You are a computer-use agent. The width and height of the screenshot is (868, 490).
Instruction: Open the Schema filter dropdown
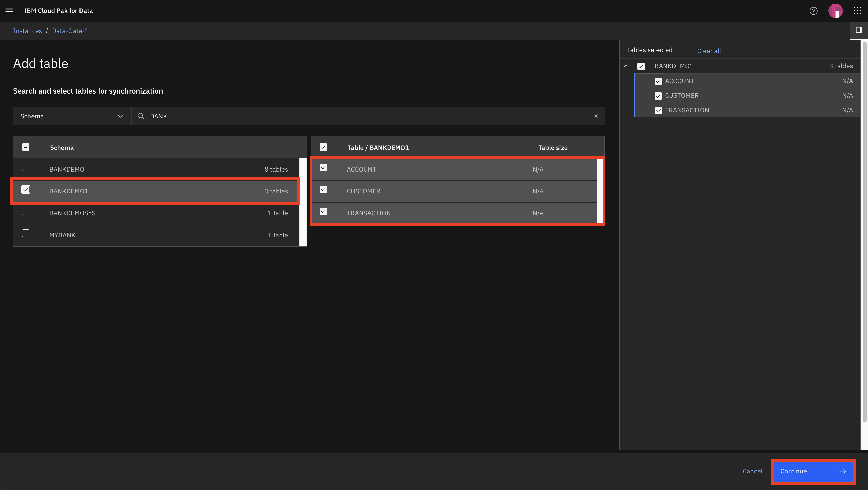click(71, 116)
